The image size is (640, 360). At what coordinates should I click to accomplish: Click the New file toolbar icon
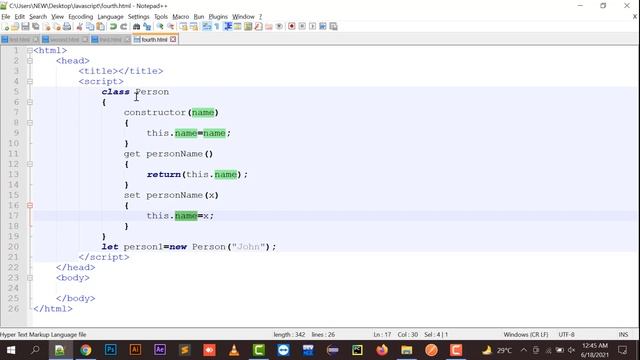(x=6, y=27)
